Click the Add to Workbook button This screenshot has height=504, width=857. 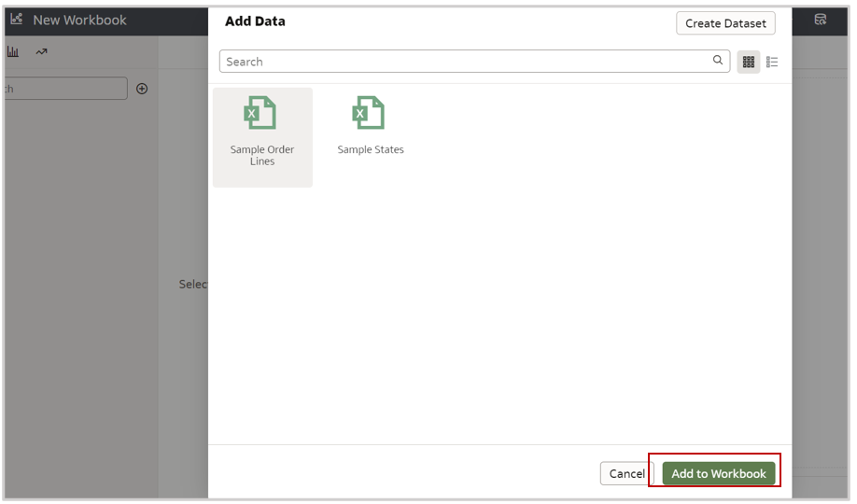[x=718, y=473]
